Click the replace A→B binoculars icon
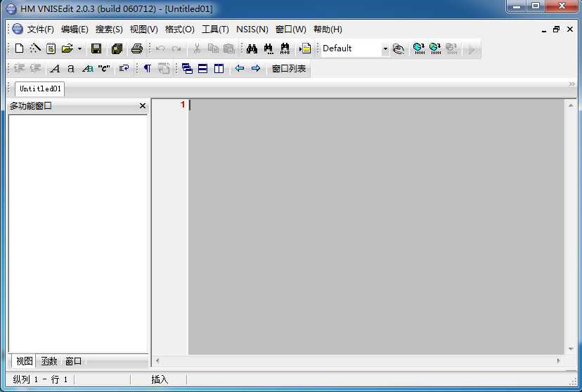Viewport: 582px width, 392px height. click(285, 48)
